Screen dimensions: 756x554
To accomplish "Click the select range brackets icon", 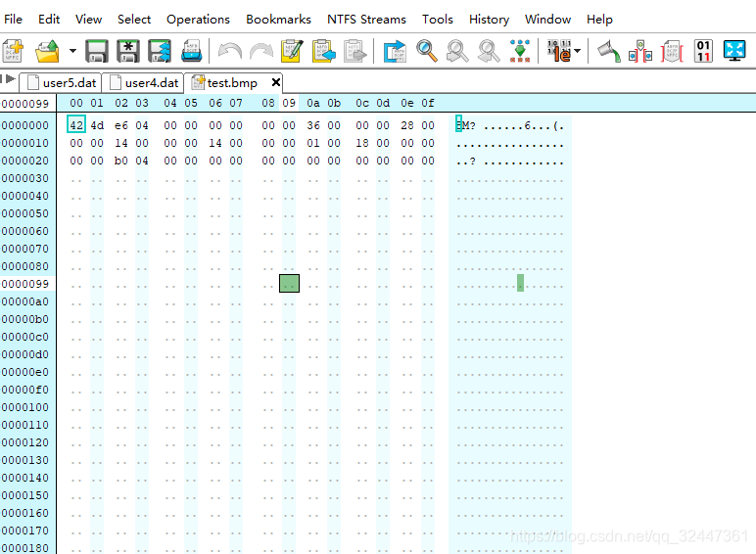I will (x=640, y=51).
